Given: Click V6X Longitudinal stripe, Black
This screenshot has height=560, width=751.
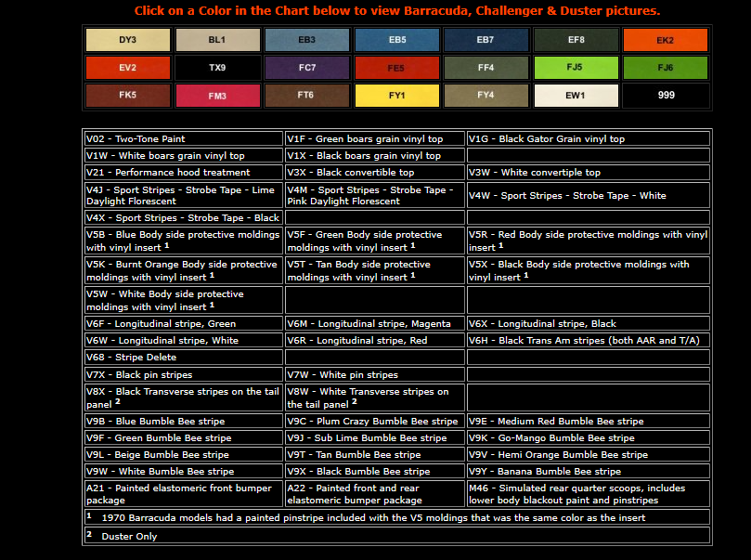Looking at the screenshot, I should click(x=589, y=324).
